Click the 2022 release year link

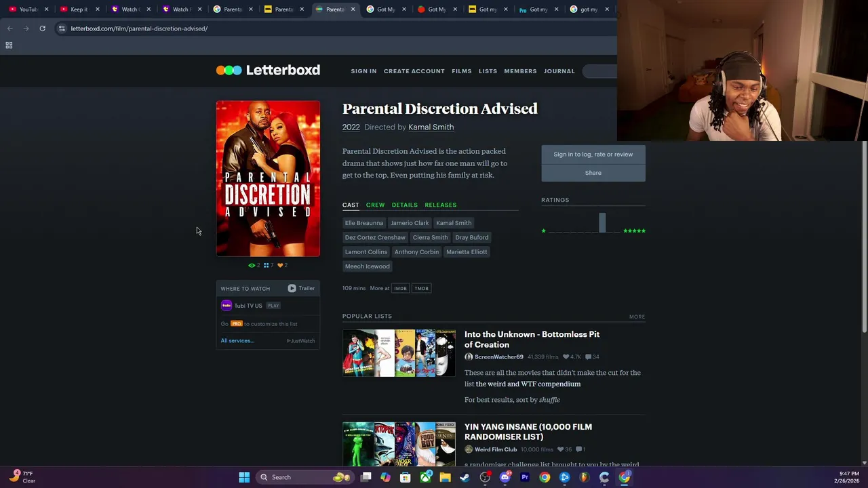click(x=351, y=127)
